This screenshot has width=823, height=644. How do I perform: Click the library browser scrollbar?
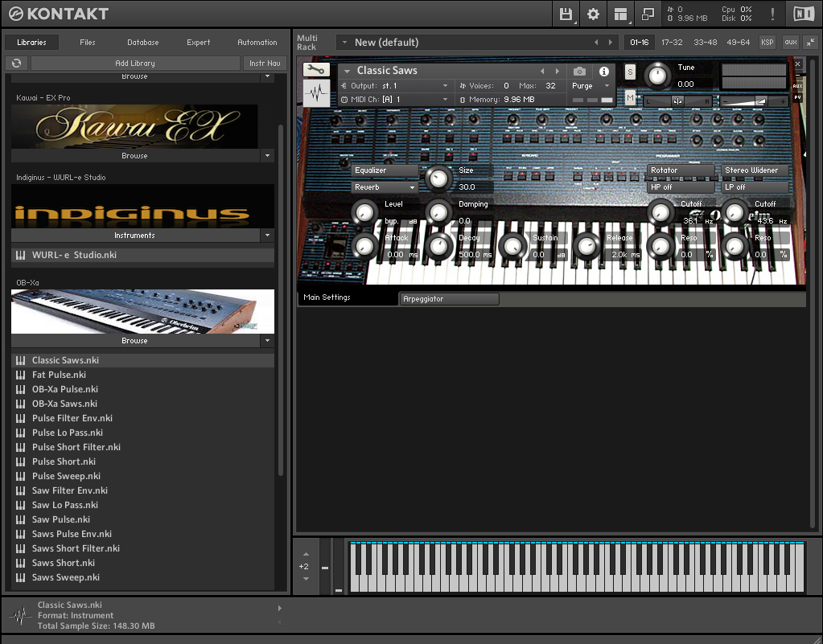point(280,300)
